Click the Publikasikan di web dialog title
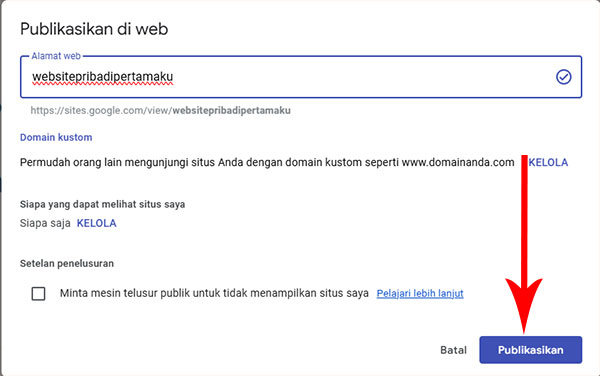600x376 pixels. (94, 29)
